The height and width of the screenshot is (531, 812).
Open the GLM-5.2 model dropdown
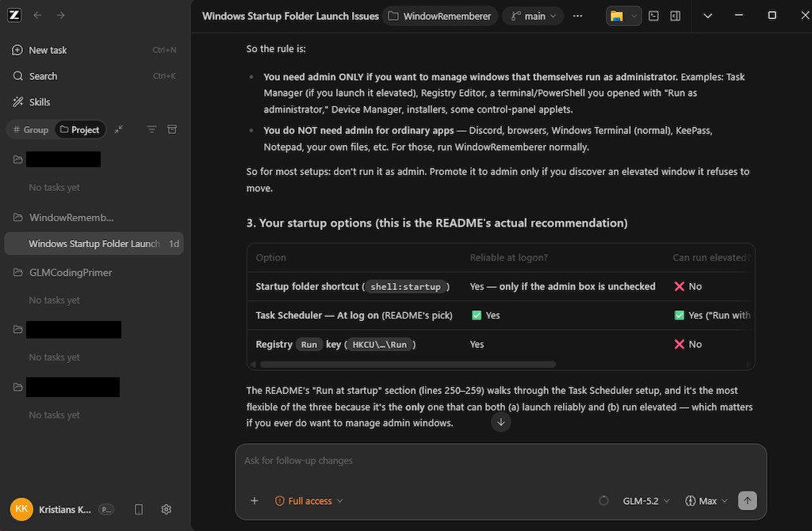click(x=646, y=501)
